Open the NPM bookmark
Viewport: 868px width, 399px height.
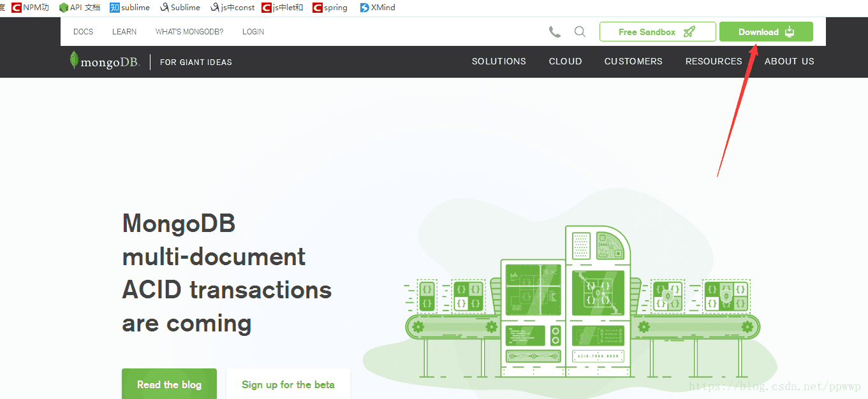[31, 8]
